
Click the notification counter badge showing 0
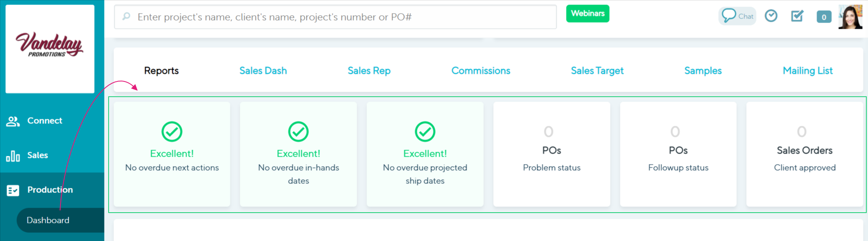pyautogui.click(x=824, y=17)
